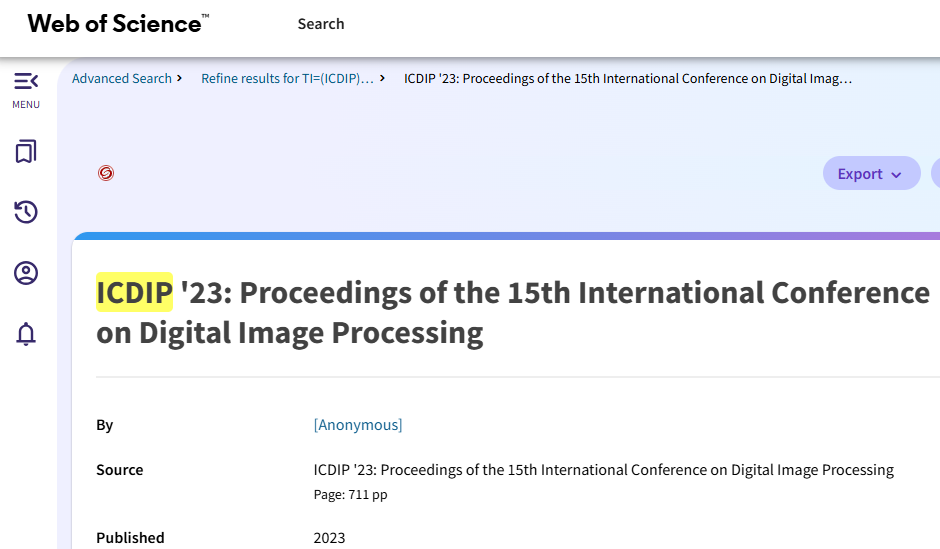Viewport: 940px width, 549px height.
Task: Click the 'Source' field label
Action: pos(119,470)
